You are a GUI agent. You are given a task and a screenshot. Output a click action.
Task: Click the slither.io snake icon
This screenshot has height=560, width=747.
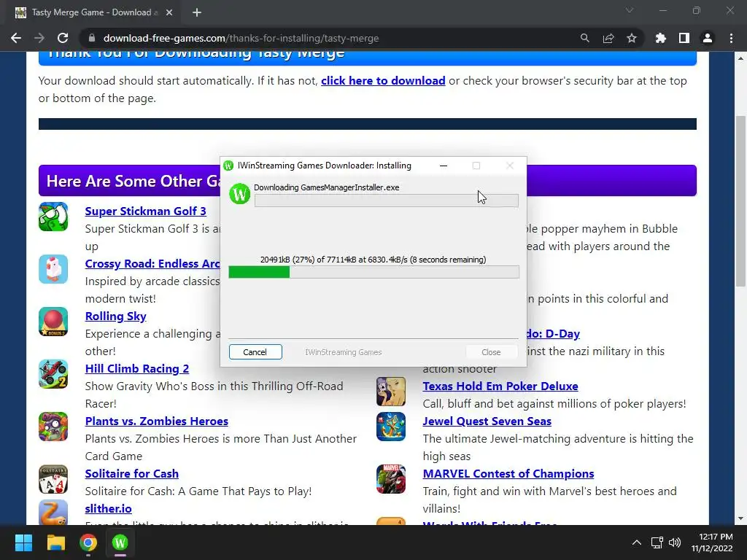pyautogui.click(x=53, y=512)
